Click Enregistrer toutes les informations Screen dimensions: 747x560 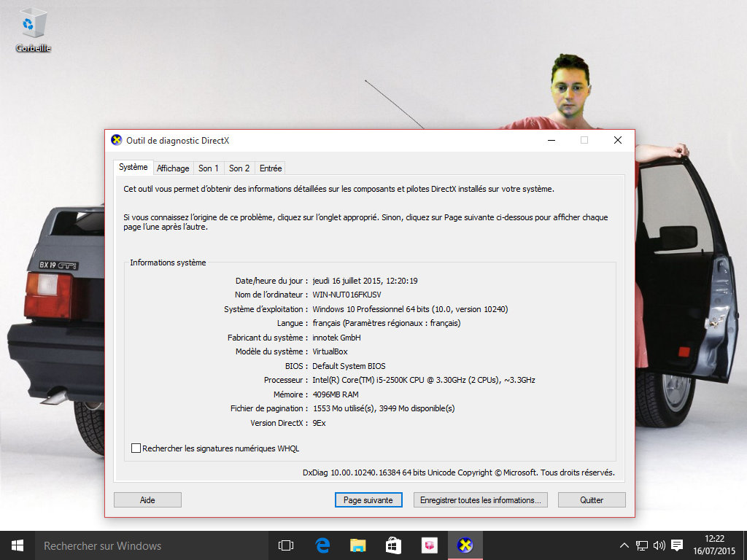tap(480, 499)
